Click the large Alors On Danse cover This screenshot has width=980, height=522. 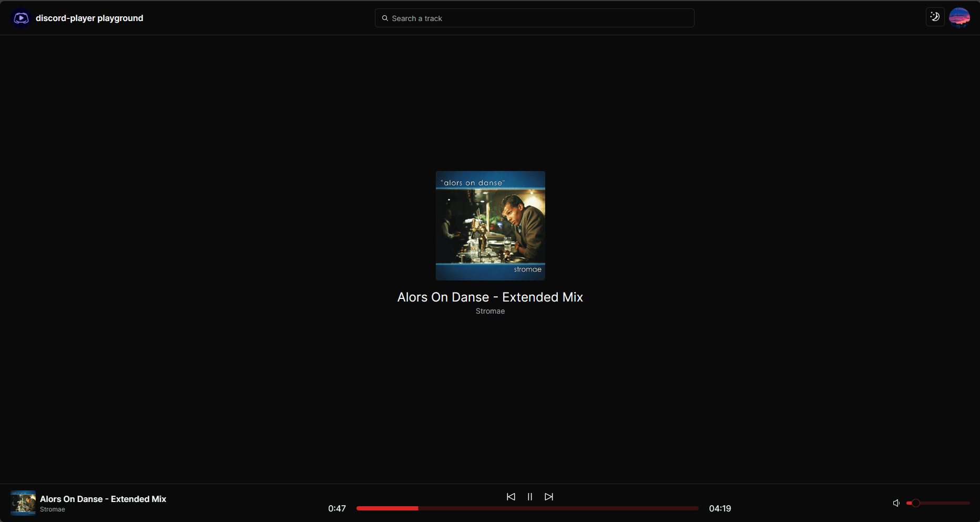491,226
